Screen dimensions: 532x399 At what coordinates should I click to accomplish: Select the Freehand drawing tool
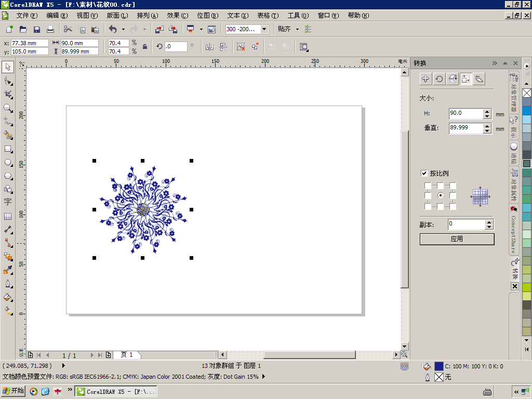click(x=8, y=122)
